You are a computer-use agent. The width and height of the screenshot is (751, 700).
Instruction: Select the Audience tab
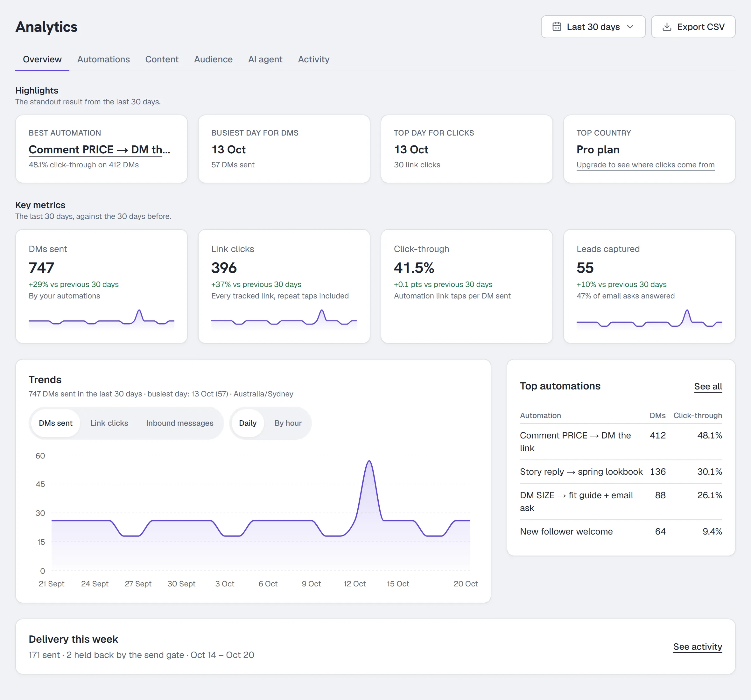coord(214,59)
